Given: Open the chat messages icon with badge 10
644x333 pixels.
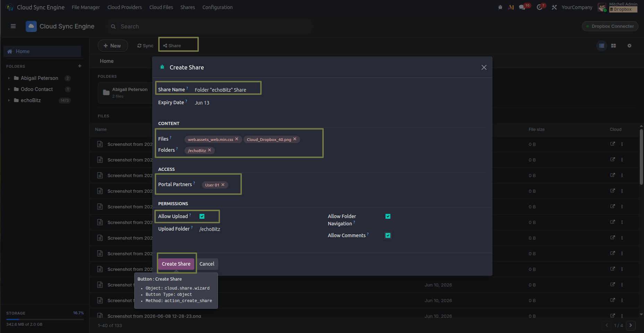Looking at the screenshot, I should pyautogui.click(x=522, y=7).
